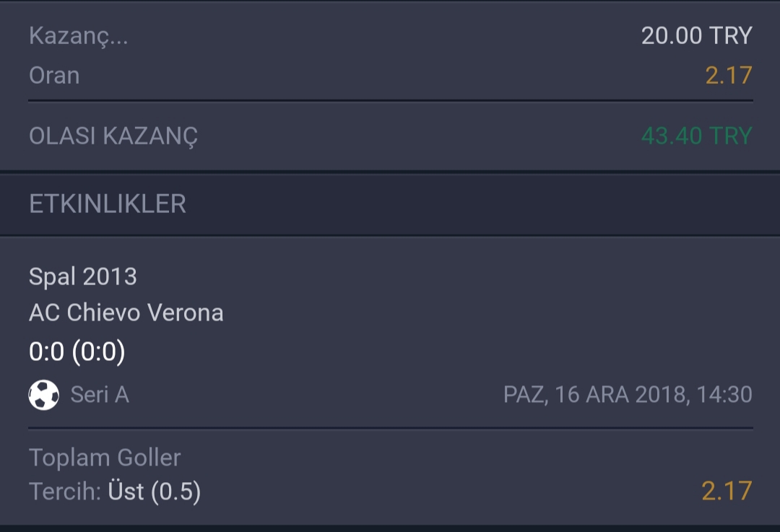Select the Tercih: Üst (0.5) selection
Viewport: 780px width, 532px height.
tap(115, 492)
